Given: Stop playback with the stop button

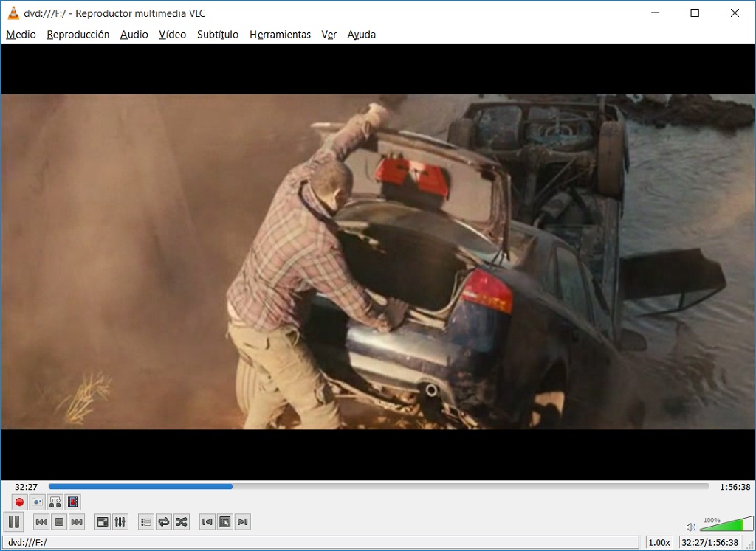Looking at the screenshot, I should point(59,521).
